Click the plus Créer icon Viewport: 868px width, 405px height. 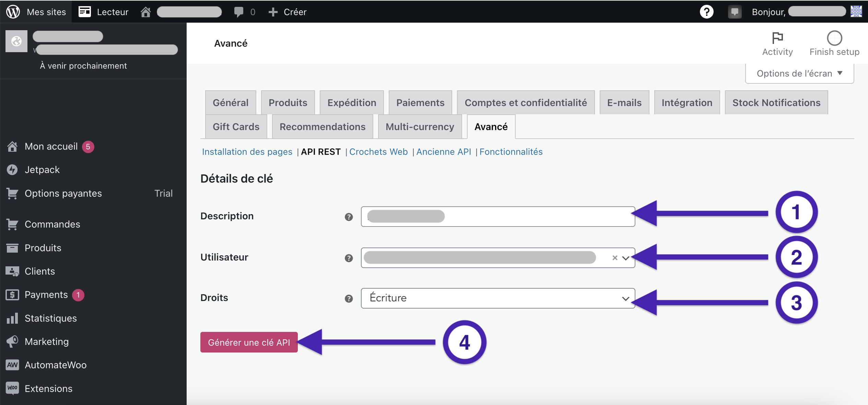pos(273,12)
